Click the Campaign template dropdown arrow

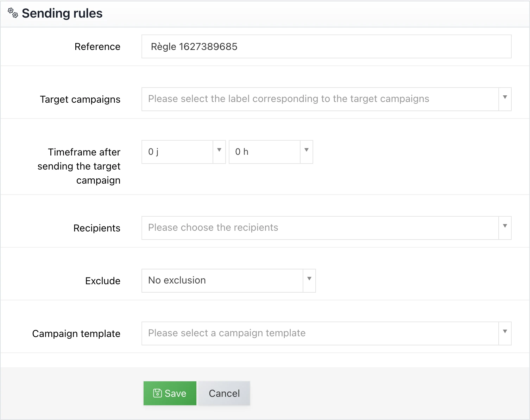(505, 333)
